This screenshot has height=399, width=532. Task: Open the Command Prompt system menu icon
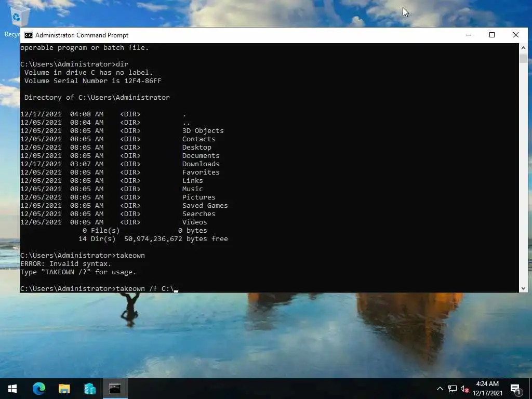coord(29,35)
